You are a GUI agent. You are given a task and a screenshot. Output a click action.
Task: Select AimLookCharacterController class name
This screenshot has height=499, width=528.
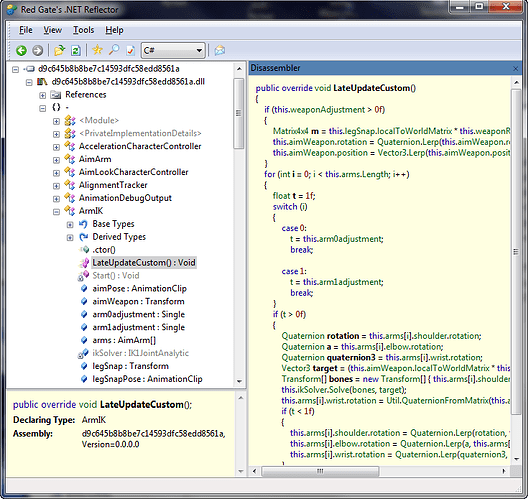pyautogui.click(x=133, y=172)
